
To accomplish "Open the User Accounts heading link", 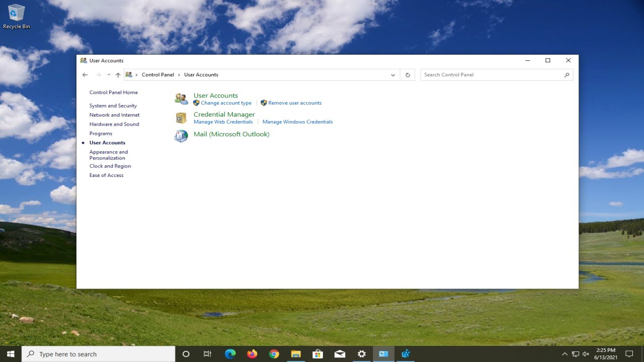I will point(216,96).
